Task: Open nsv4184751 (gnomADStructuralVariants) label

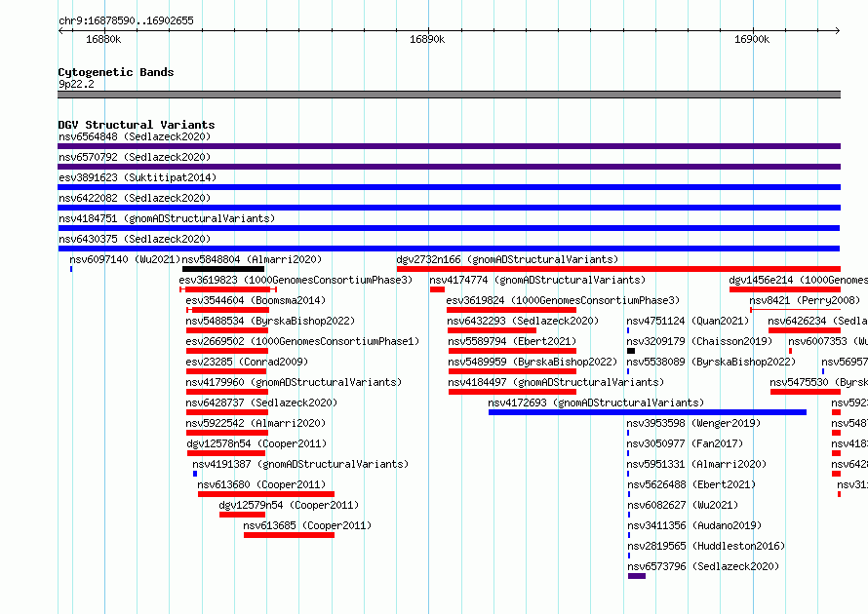Action: pos(167,218)
